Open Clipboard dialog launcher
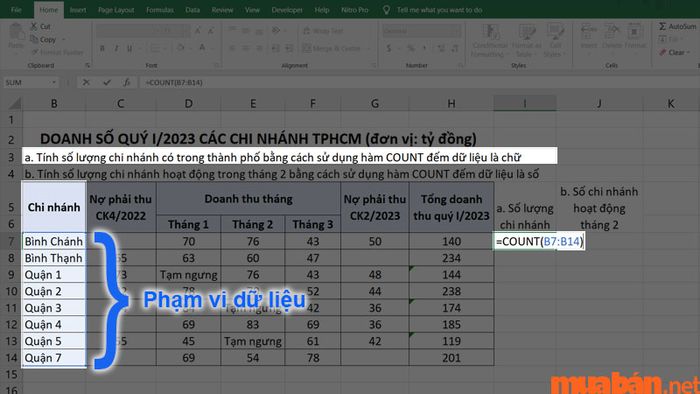This screenshot has width=700, height=394. point(88,66)
